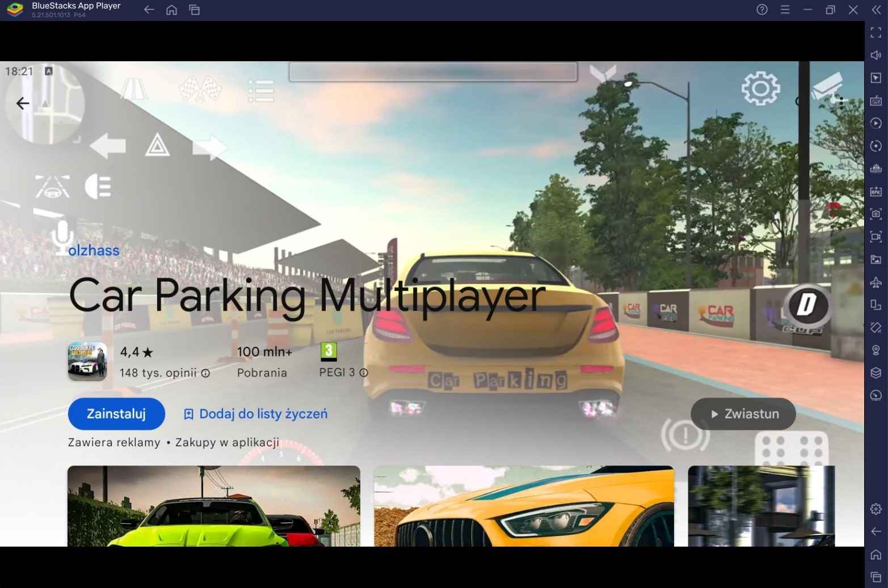Open the third screenshot thumbnail at the right
The width and height of the screenshot is (888, 588).
click(761, 506)
